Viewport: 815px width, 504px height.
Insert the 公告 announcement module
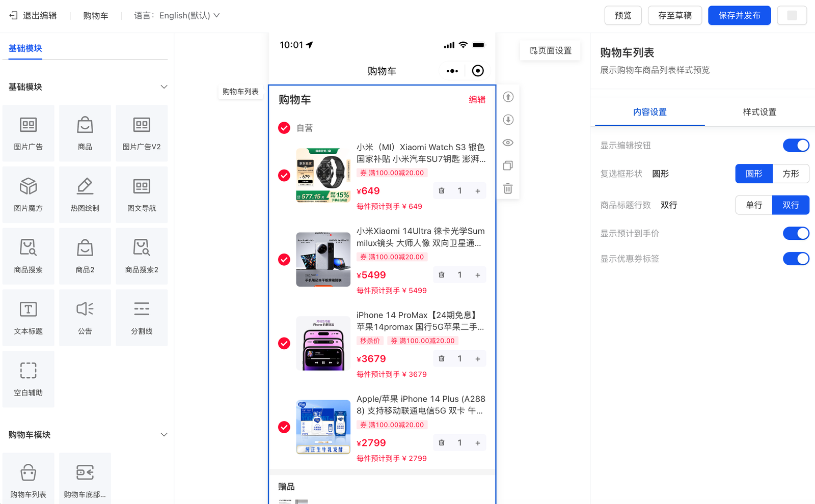tap(85, 317)
